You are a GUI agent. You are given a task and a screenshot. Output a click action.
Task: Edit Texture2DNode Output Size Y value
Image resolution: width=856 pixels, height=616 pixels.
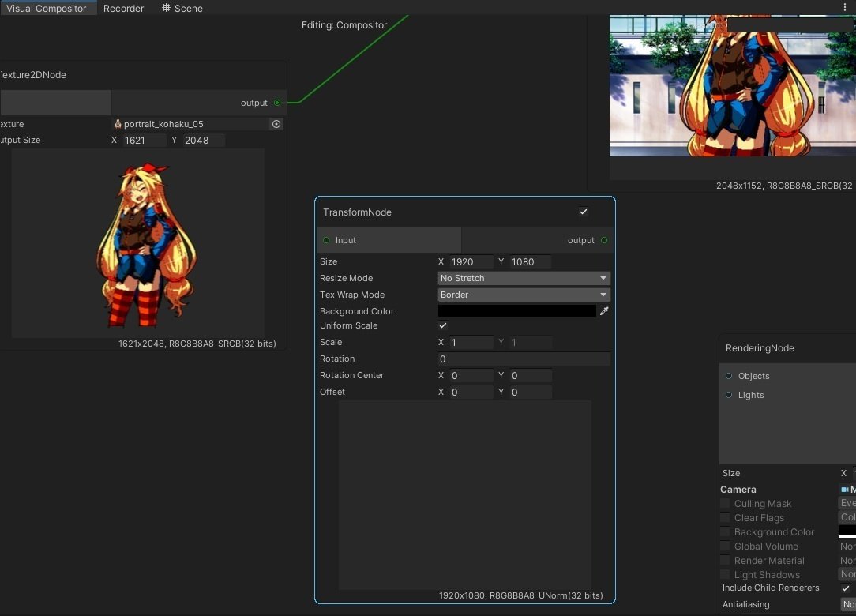tap(204, 141)
